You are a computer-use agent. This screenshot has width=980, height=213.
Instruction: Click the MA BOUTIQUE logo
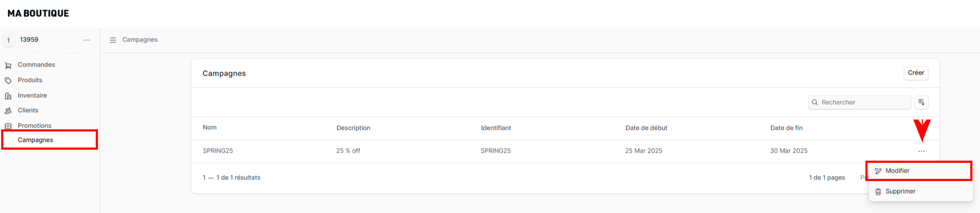(x=38, y=13)
